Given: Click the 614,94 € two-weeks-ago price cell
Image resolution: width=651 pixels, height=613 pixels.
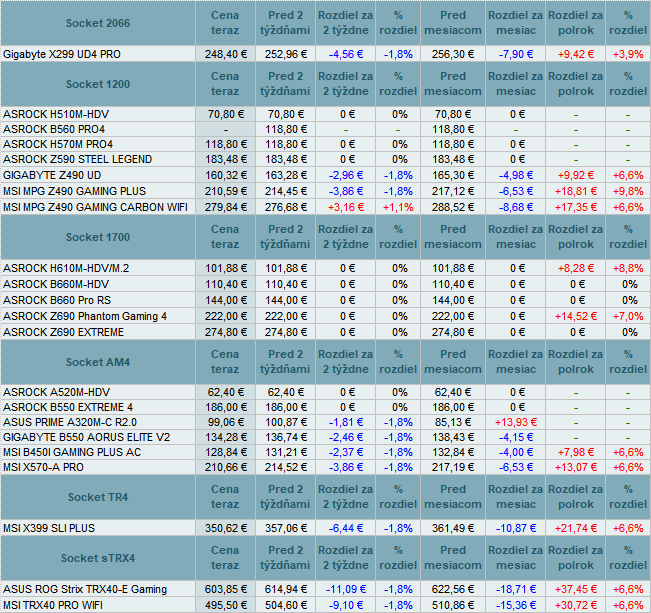Looking at the screenshot, I should (x=286, y=589).
